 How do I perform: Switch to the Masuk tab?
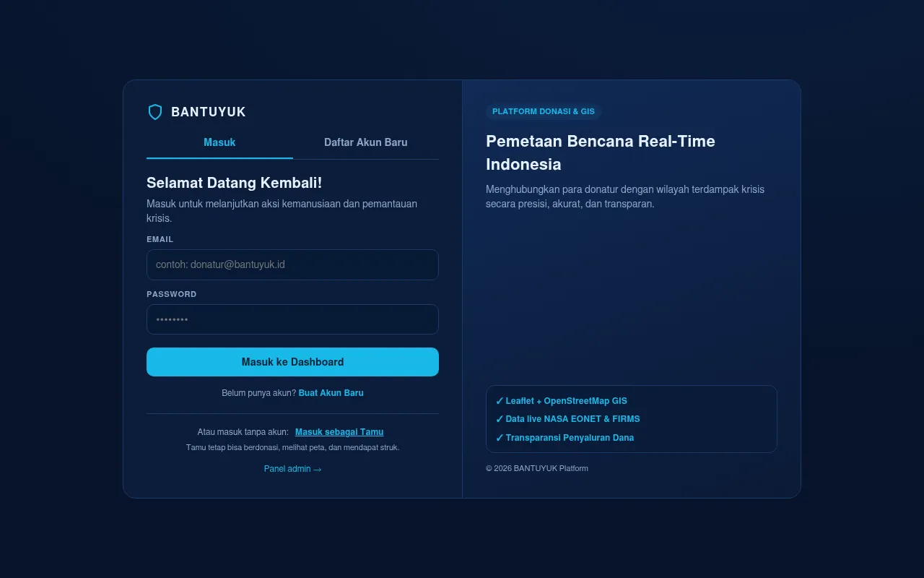pos(219,142)
